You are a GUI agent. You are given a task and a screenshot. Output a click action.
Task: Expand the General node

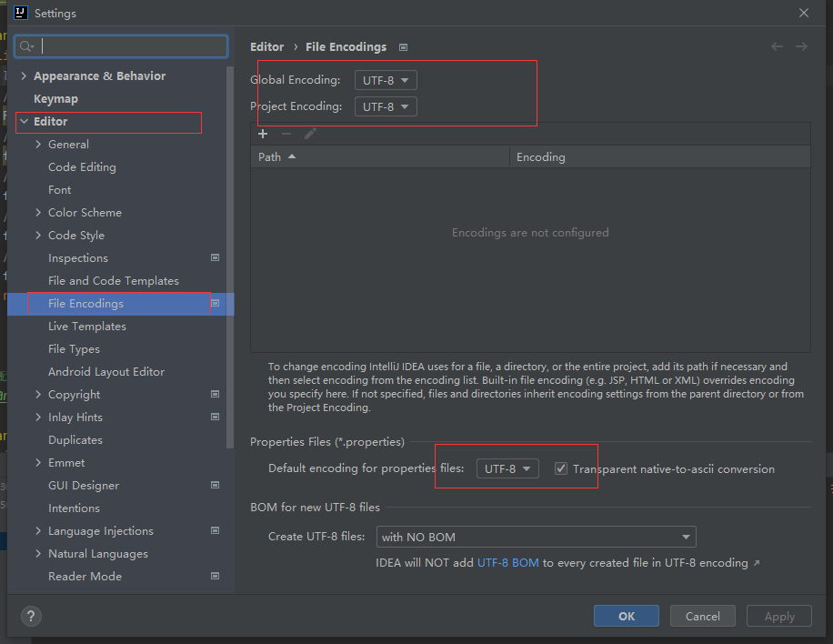coord(38,144)
